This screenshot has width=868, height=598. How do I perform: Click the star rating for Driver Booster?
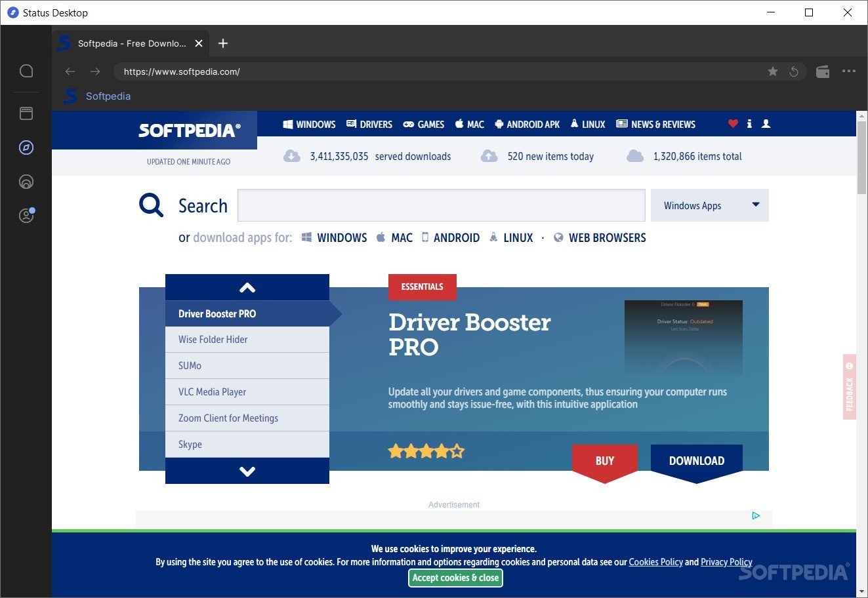tap(426, 451)
